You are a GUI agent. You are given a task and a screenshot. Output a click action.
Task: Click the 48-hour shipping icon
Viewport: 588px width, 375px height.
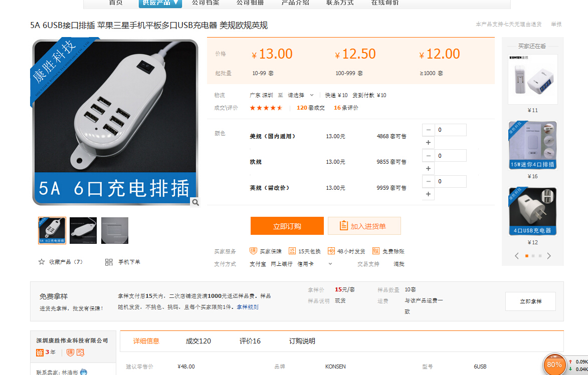click(331, 251)
